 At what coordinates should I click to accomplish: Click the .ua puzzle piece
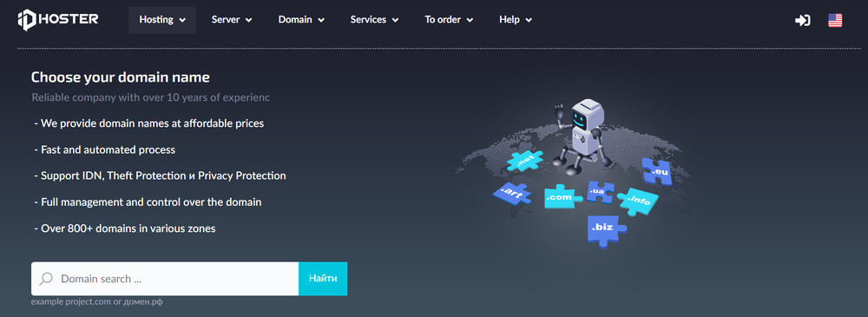[600, 192]
